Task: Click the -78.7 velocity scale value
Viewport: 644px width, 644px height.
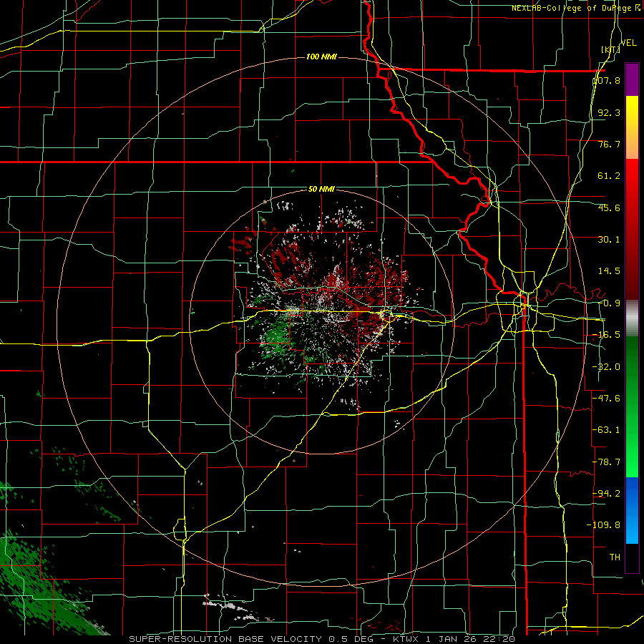Action: 607,462
